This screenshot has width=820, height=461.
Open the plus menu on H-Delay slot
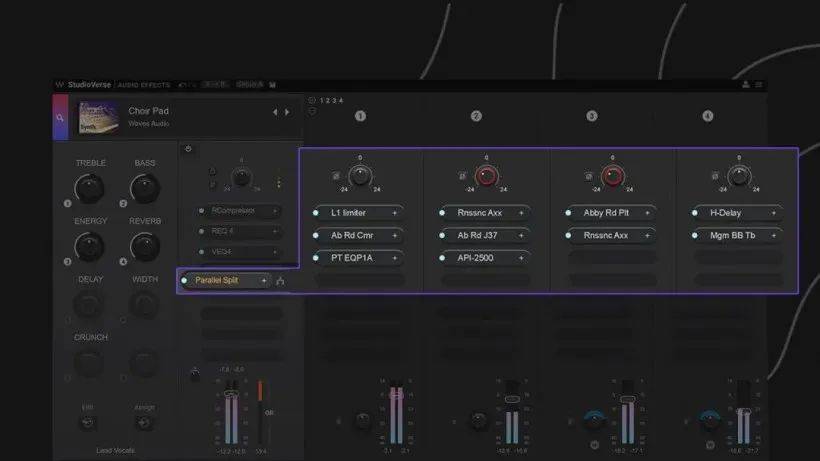pos(774,213)
